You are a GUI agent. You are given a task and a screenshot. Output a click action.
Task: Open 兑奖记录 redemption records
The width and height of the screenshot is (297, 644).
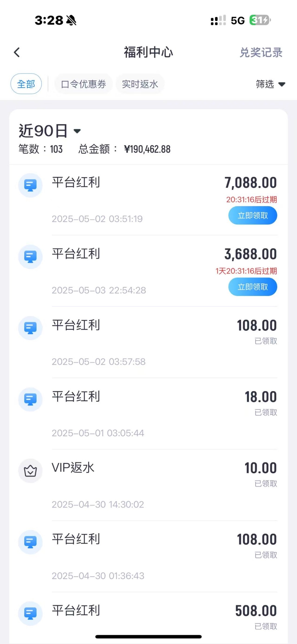261,53
